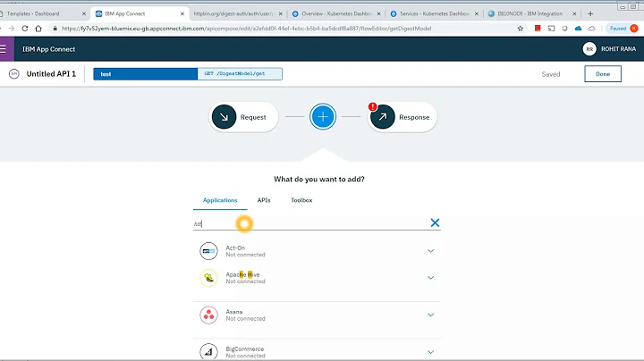Viewport: 644px width, 361px height.
Task: Click the outlined cloud extension icon
Action: point(592,29)
